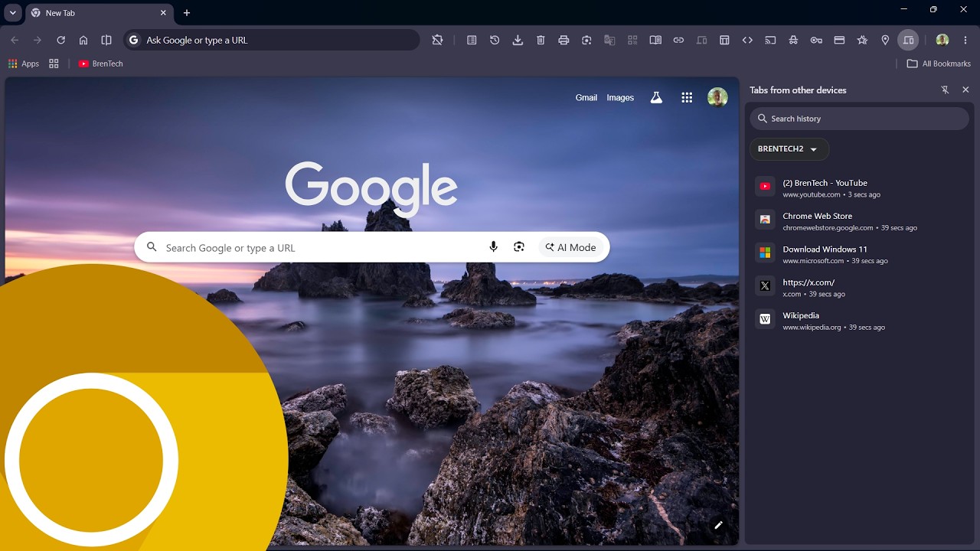Open browsing history from toolbar clock icon
Image resolution: width=980 pixels, height=551 pixels.
click(495, 40)
